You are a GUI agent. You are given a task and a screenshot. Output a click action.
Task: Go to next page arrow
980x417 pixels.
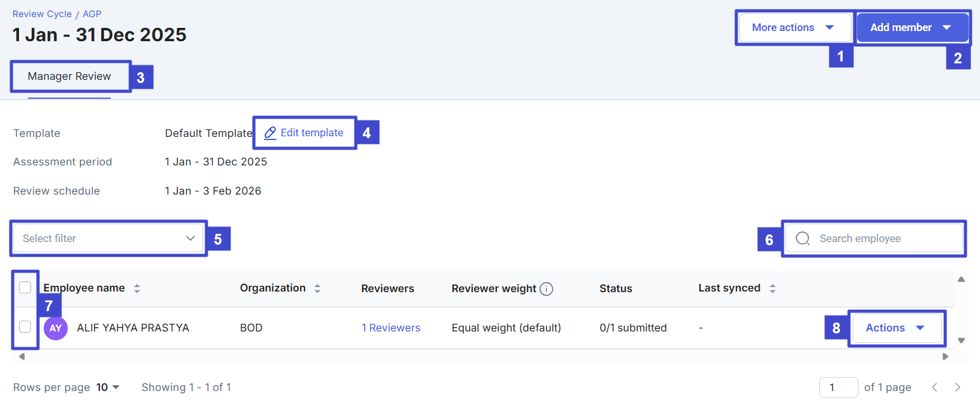(958, 387)
